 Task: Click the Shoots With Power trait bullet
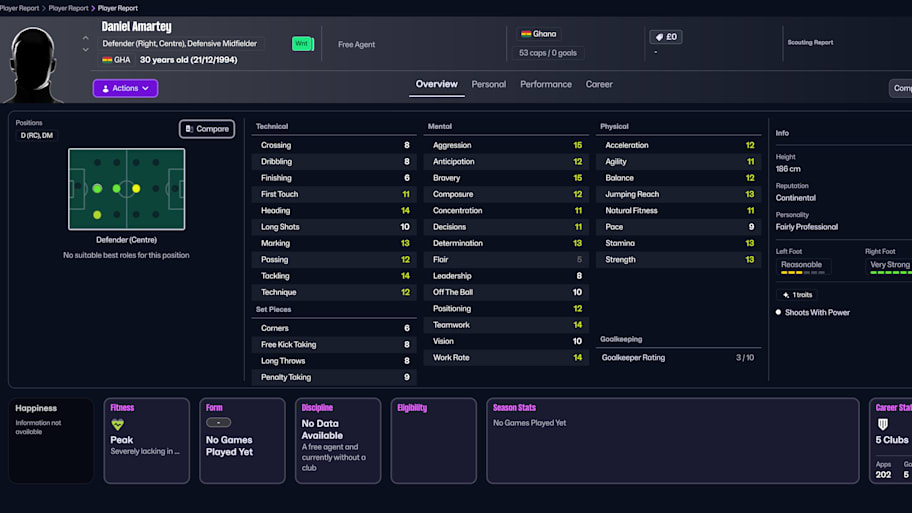pos(778,312)
